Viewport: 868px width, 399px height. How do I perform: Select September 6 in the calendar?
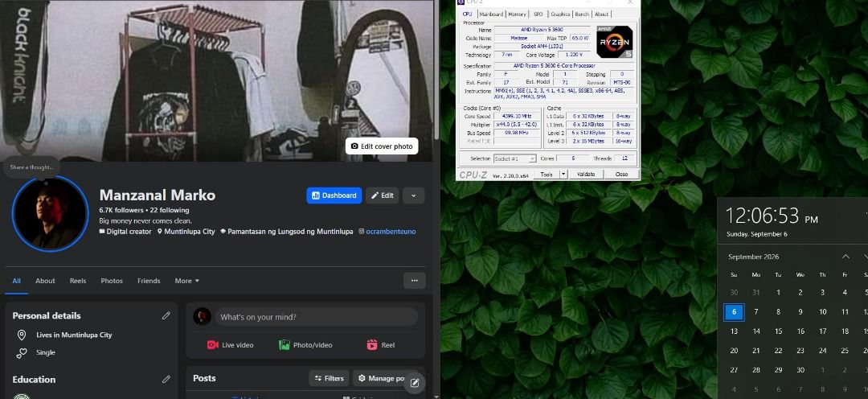coord(734,312)
